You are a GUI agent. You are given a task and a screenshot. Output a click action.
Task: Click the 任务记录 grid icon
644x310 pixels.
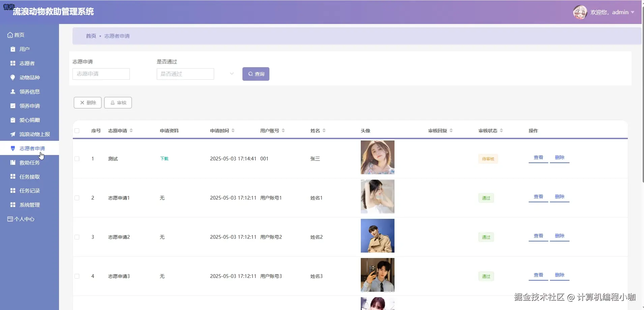pos(13,191)
